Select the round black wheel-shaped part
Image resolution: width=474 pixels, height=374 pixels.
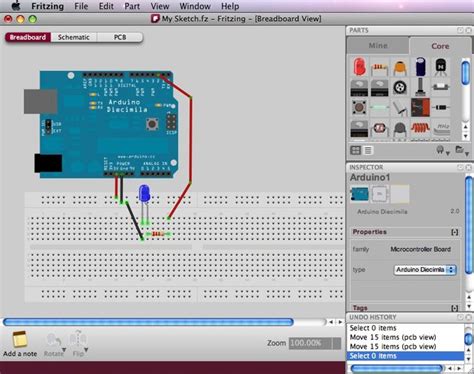pyautogui.click(x=400, y=87)
